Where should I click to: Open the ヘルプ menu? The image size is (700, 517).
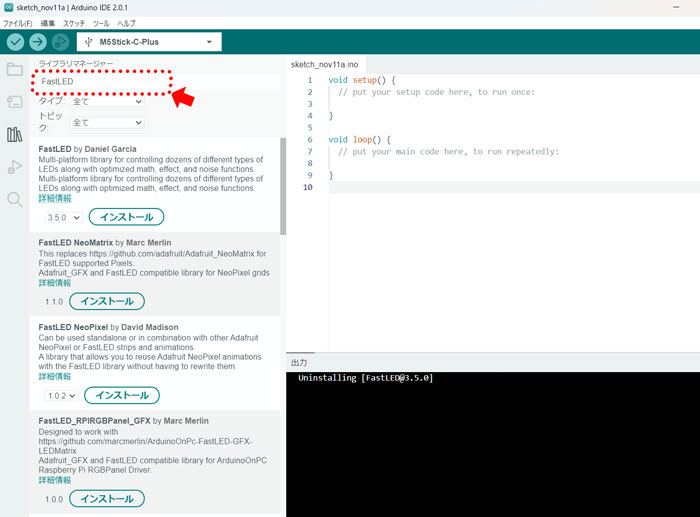click(x=126, y=23)
